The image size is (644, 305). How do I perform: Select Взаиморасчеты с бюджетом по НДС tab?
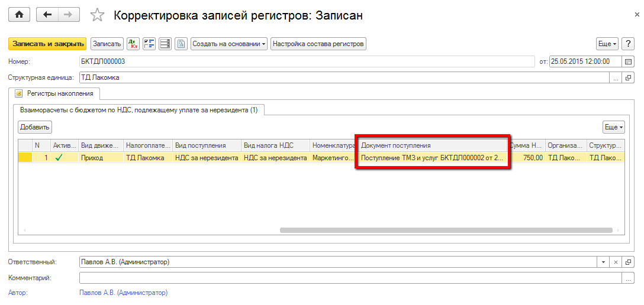(x=139, y=110)
